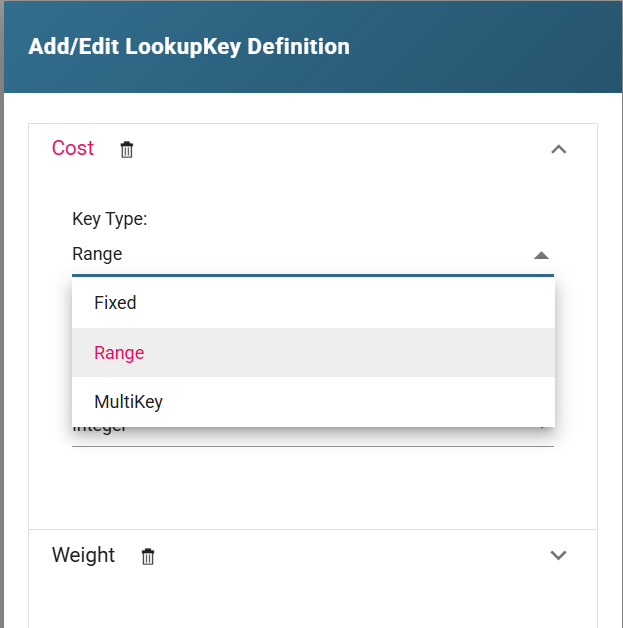This screenshot has height=628, width=623.
Task: Choose the highlighted Range option in list
Action: tap(119, 352)
